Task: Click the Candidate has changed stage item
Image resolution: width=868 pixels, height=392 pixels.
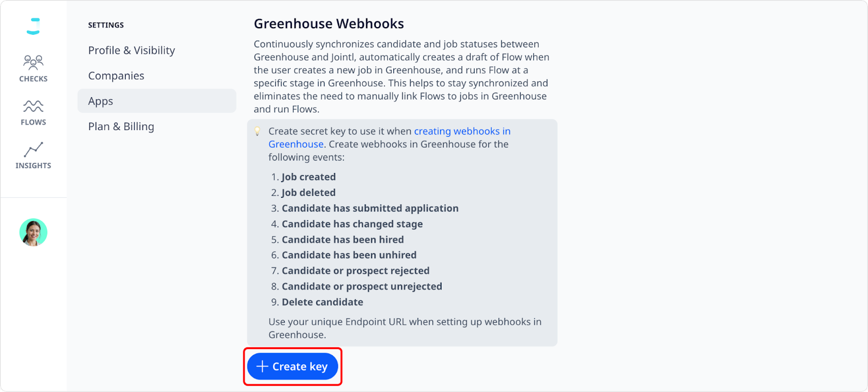Action: point(352,224)
